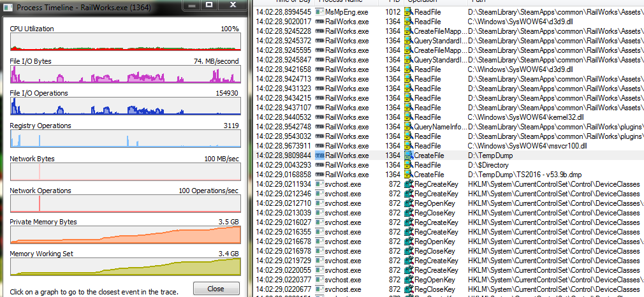Maximize the Process Timeline window

point(209,5)
